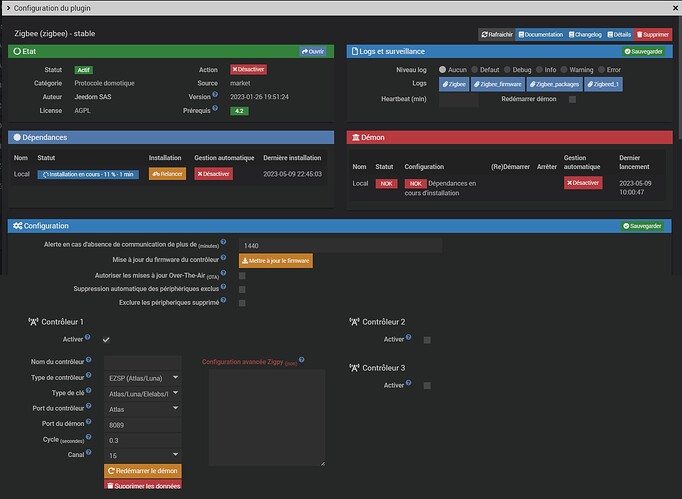The image size is (682, 499).
Task: Click Mettre à jour le firmware
Action: [276, 261]
